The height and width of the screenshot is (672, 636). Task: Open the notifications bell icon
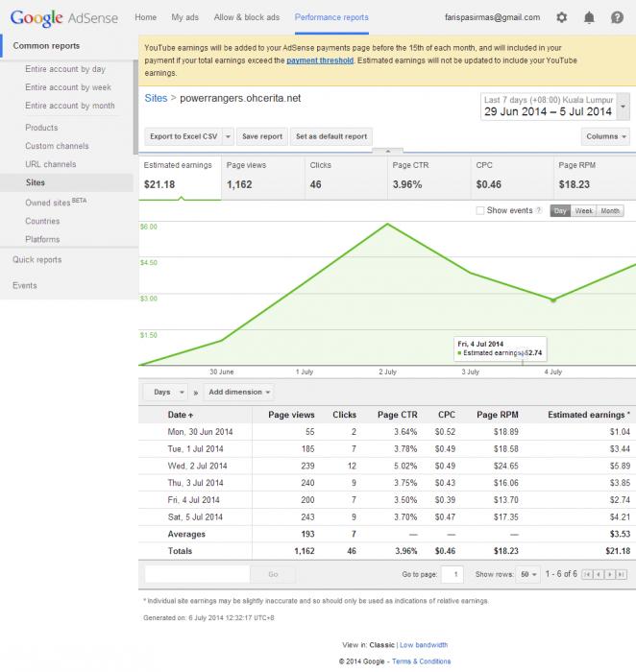589,17
